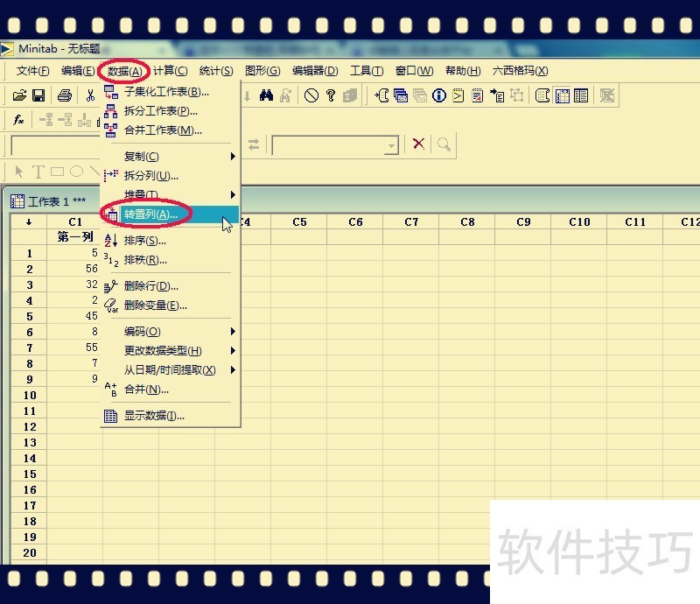Choose 排序(S)... menu item
The image size is (700, 604).
point(171,241)
